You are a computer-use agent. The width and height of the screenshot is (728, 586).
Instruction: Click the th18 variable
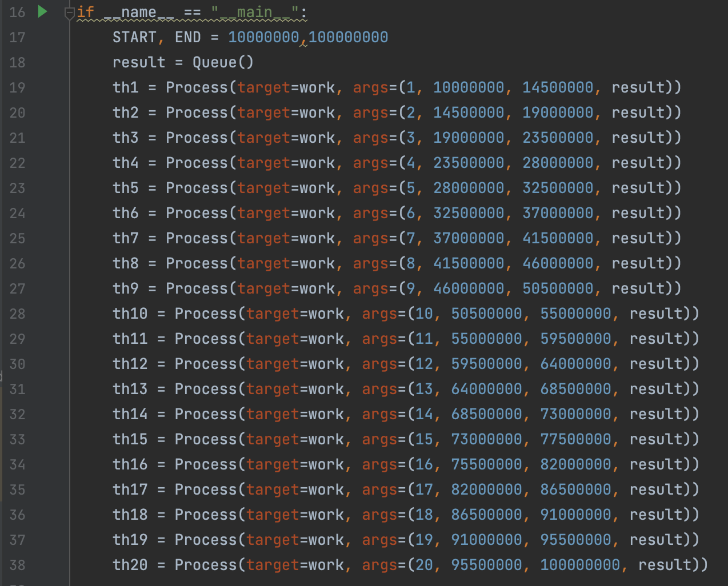click(x=130, y=515)
